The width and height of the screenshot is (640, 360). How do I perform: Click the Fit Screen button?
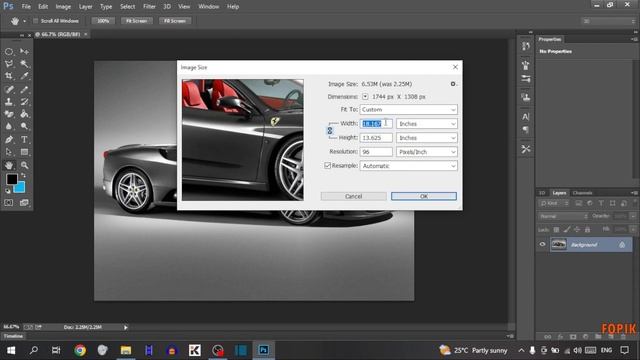(137, 21)
